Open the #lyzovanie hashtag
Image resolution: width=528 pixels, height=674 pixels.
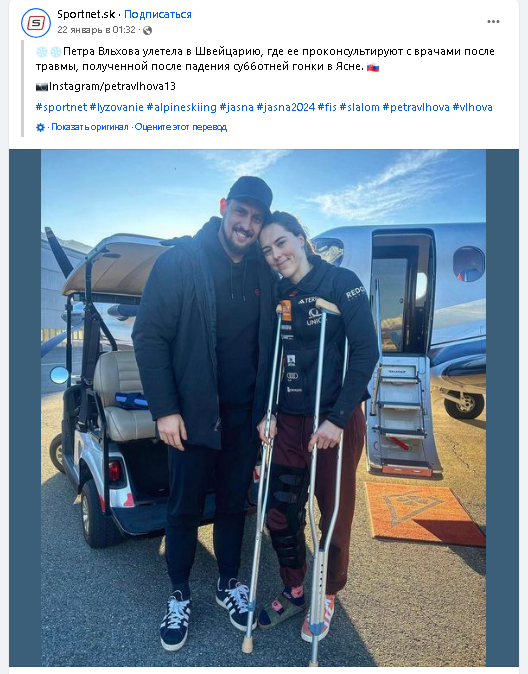117,107
